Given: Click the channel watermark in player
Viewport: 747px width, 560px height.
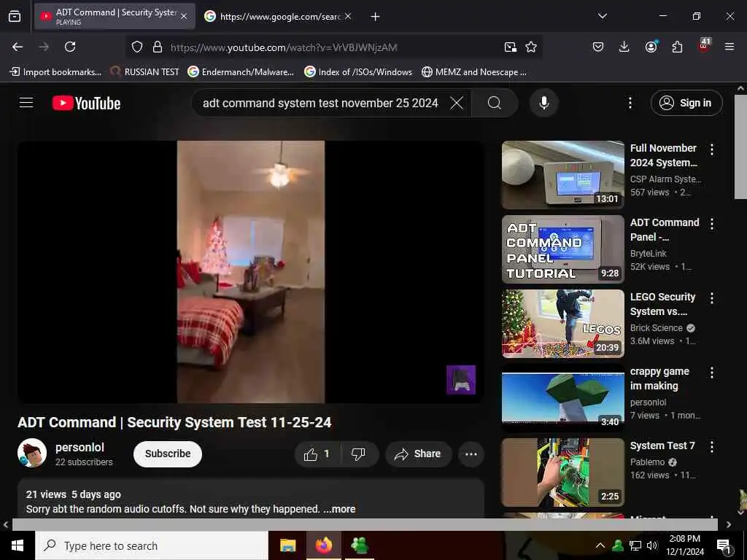Looking at the screenshot, I should (x=461, y=379).
